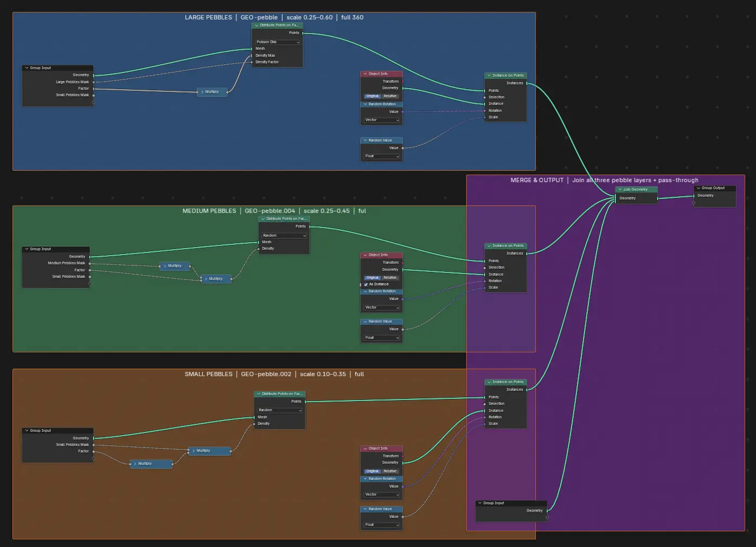Open the Poisson Disk distribution method dropdown
This screenshot has height=547, width=756.
tap(278, 42)
